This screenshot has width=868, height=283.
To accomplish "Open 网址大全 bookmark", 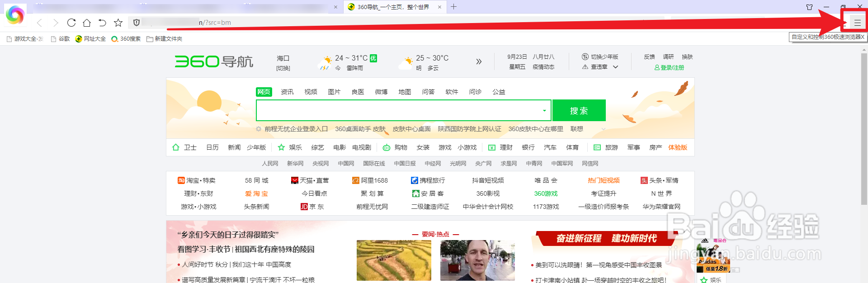I will click(x=90, y=39).
